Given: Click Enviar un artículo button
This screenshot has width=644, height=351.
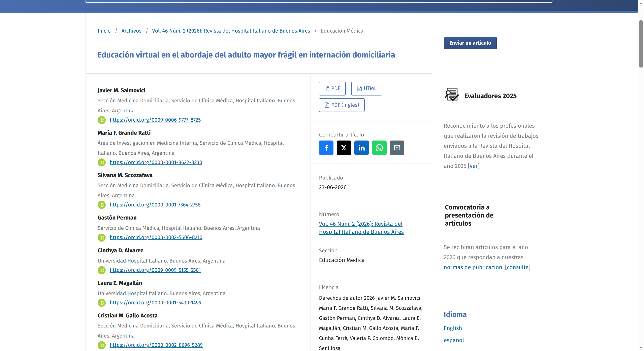Looking at the screenshot, I should pyautogui.click(x=470, y=43).
